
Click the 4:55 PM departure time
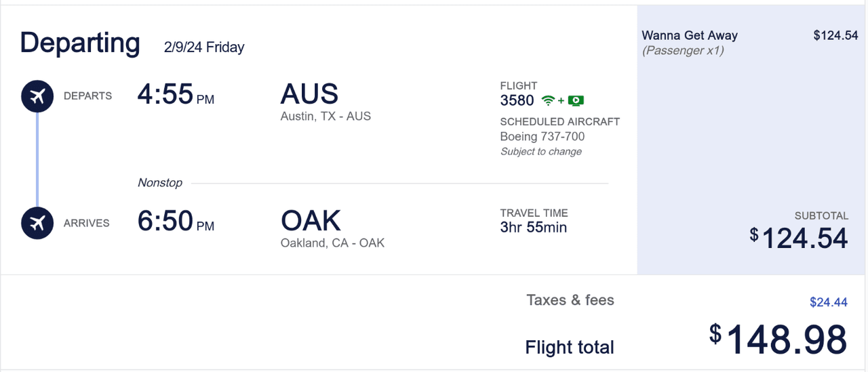click(x=175, y=95)
